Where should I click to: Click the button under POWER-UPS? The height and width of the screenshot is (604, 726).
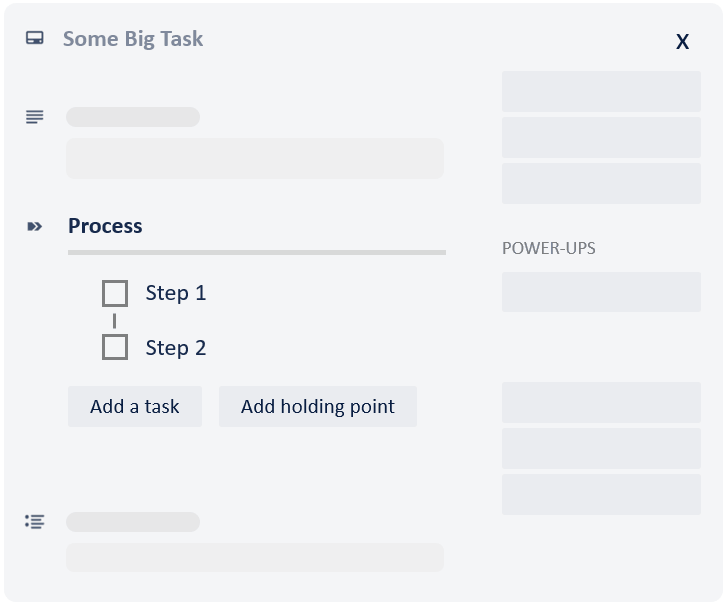pos(601,292)
